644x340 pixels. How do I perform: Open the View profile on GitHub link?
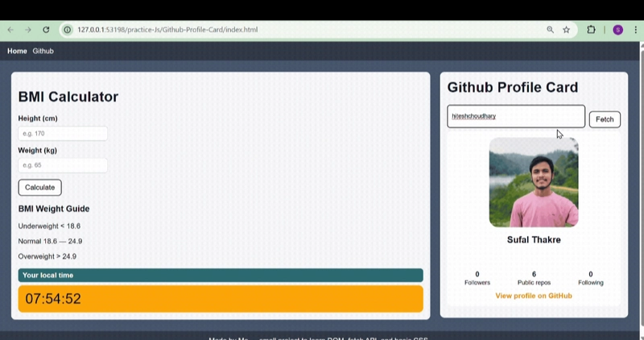click(534, 296)
